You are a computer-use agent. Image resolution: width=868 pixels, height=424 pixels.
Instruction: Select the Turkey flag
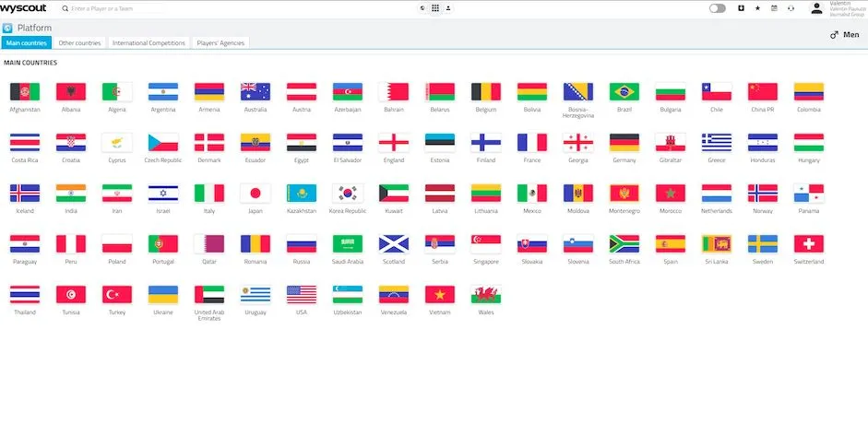[x=117, y=295]
